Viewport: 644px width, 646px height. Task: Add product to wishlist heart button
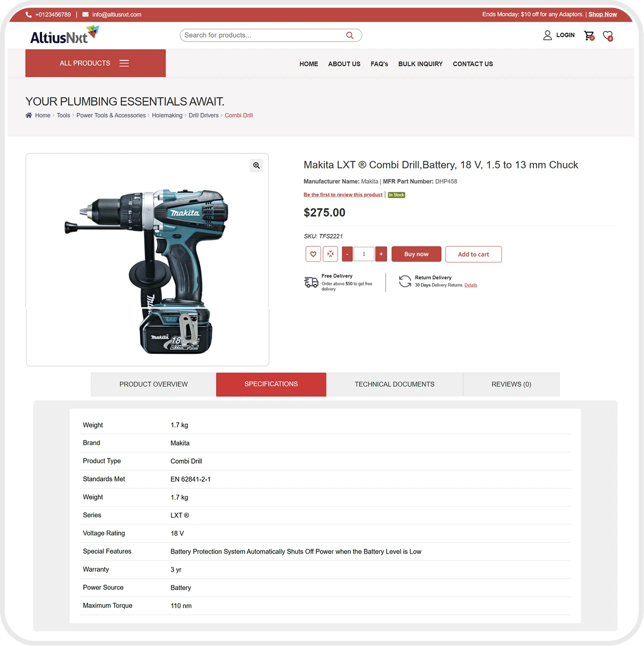[313, 254]
